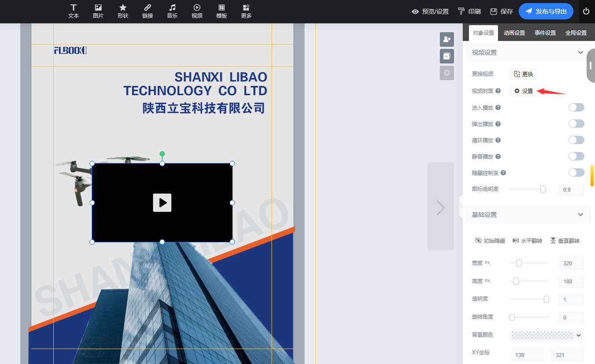Click the green rotation handle
Viewport: 595px width, 364px height.
click(x=162, y=154)
